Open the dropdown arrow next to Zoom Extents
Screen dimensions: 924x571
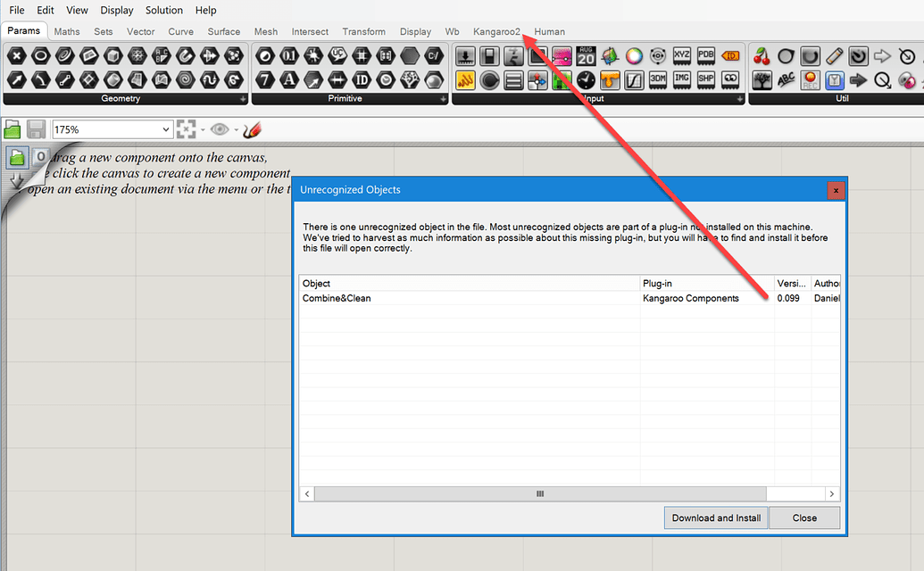[x=203, y=129]
